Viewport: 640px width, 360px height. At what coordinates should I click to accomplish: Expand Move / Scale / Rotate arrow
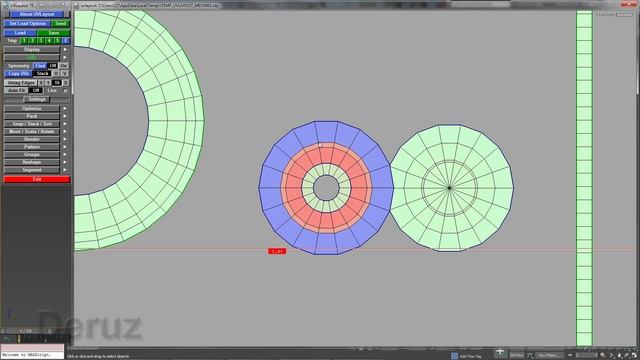coord(65,132)
